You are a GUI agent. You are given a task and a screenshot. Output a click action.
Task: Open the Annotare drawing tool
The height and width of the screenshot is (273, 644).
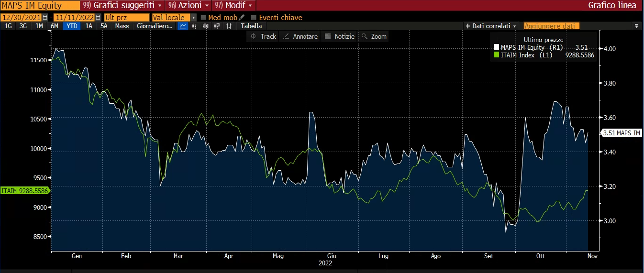(x=300, y=36)
